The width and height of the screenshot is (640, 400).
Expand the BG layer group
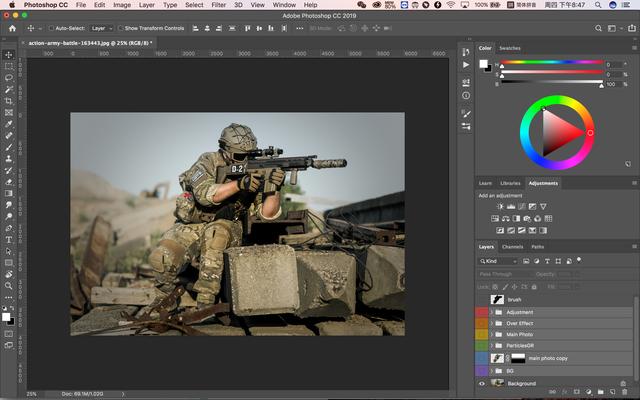coord(492,371)
